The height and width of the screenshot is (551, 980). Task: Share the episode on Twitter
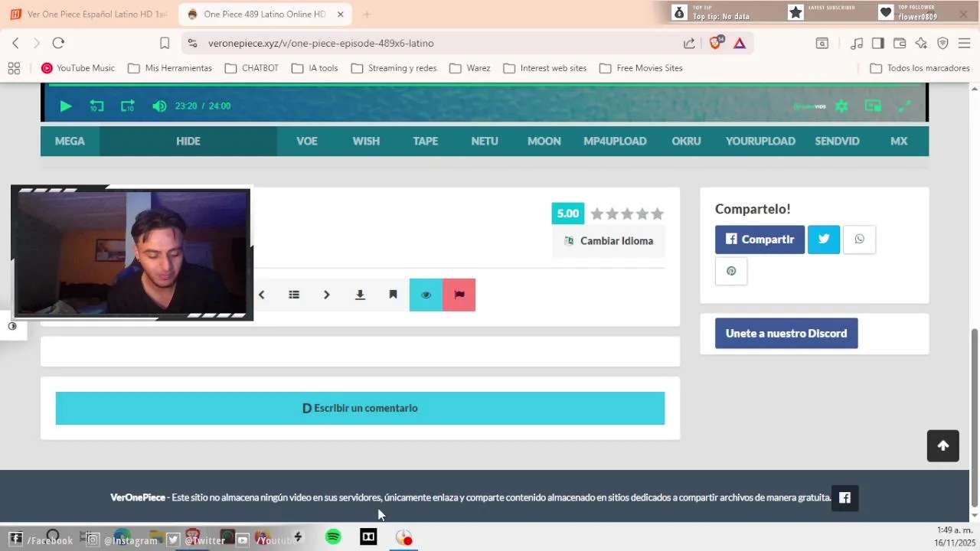coord(824,240)
